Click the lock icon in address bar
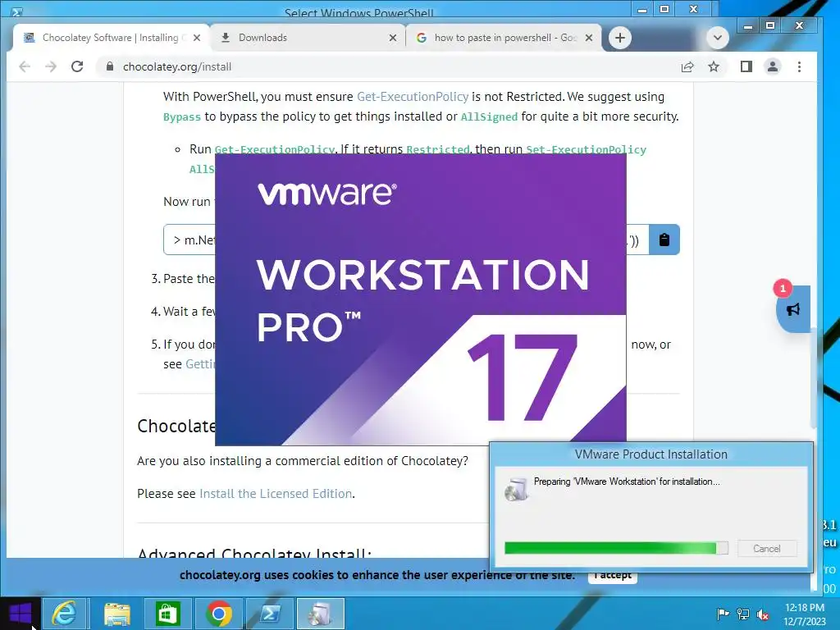This screenshot has width=840, height=630. (x=110, y=66)
